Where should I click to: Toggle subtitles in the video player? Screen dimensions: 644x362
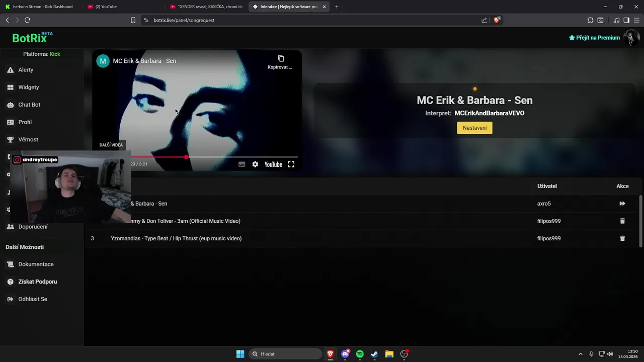(242, 164)
